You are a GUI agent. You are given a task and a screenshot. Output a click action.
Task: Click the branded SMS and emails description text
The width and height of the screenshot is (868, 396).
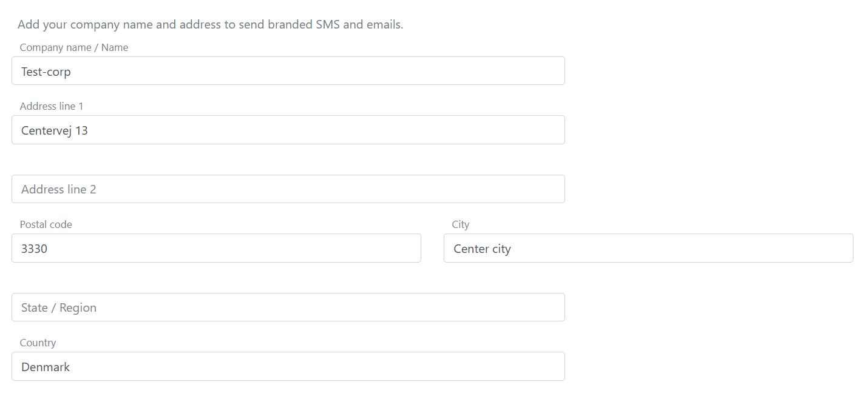210,25
